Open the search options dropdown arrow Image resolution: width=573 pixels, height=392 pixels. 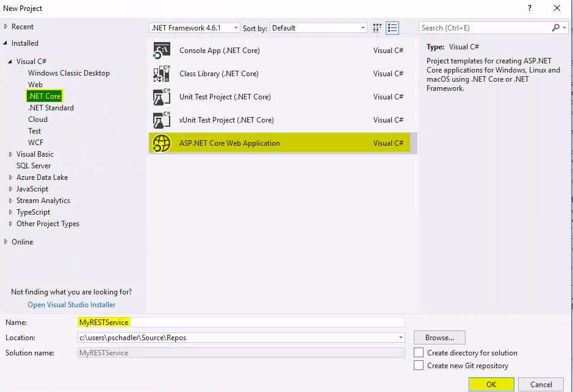[x=564, y=28]
